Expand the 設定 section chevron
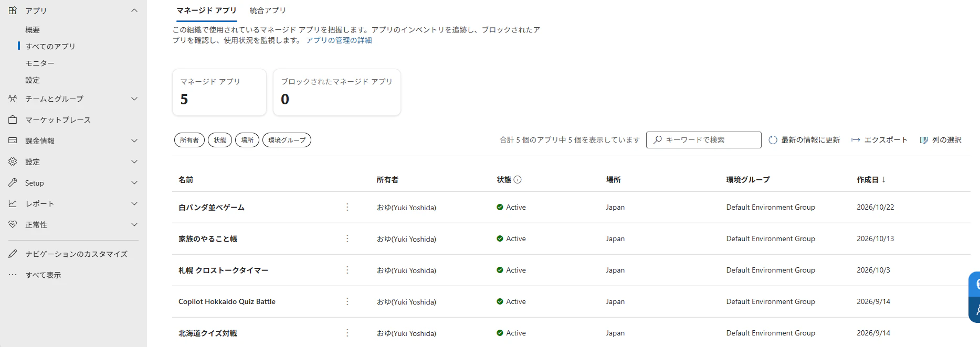The width and height of the screenshot is (980, 347). (x=134, y=161)
